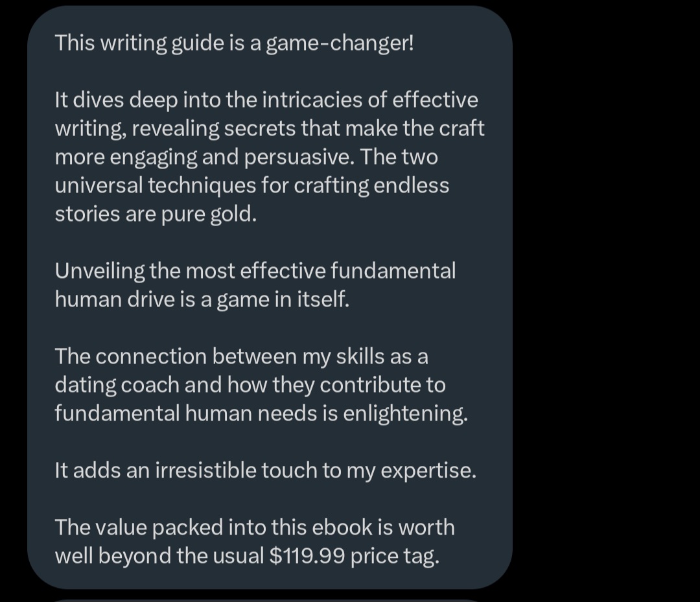Select the phrase 'stories are pure gold.'
Image resolution: width=700 pixels, height=602 pixels.
156,214
